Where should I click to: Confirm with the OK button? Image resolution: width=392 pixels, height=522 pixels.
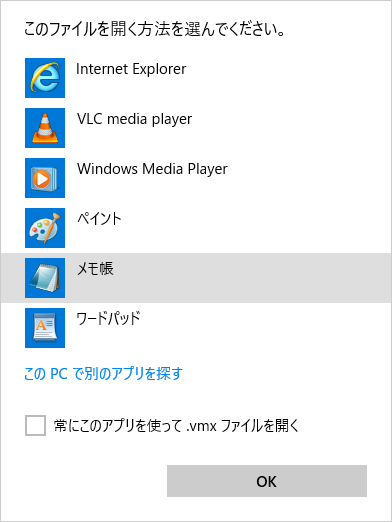click(267, 481)
